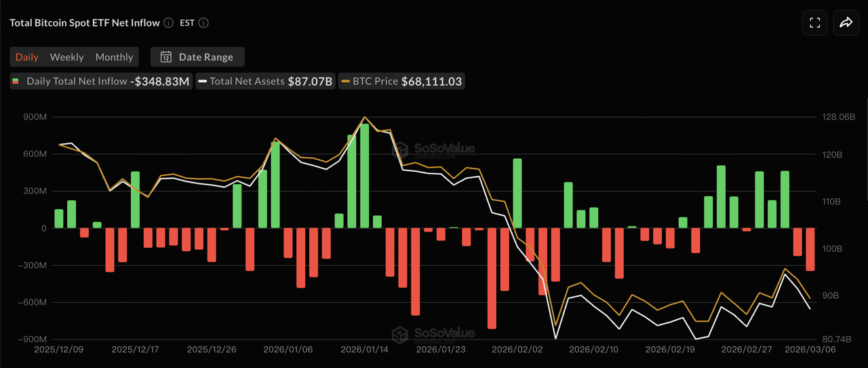
Task: Click the last red bar at 2026/03/06
Action: [x=810, y=249]
